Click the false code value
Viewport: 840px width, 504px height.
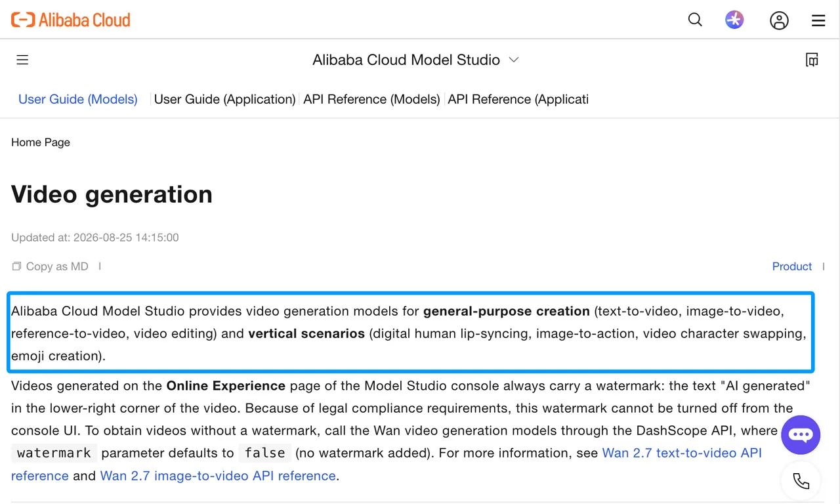pyautogui.click(x=264, y=453)
